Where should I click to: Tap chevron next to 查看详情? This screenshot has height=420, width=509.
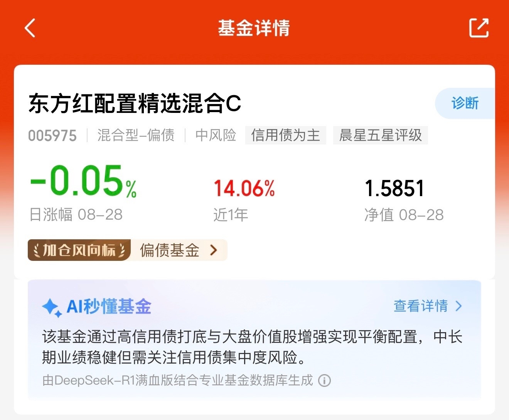pyautogui.click(x=458, y=306)
